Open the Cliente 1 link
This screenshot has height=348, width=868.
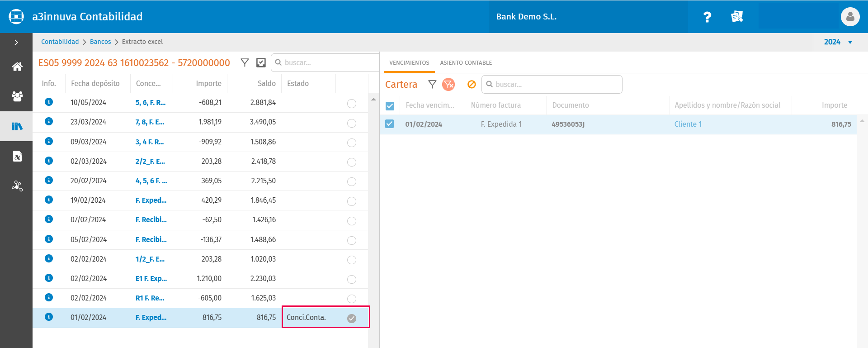(688, 124)
